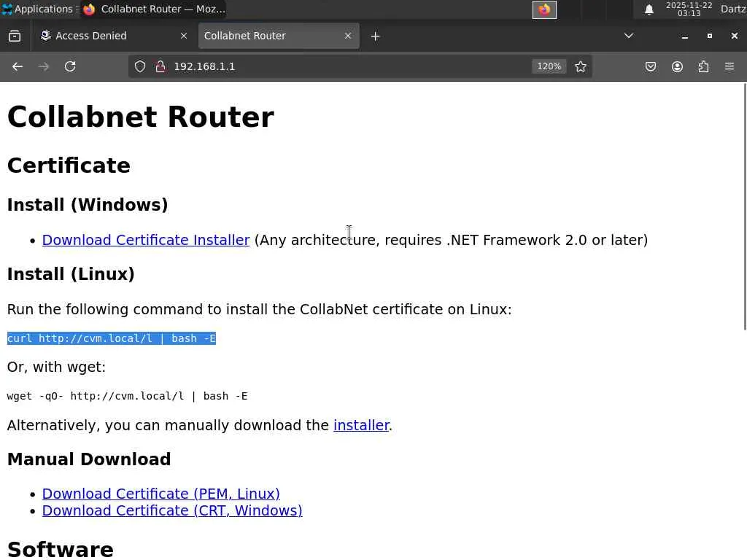Go back to the previous page
The height and width of the screenshot is (560, 747).
tap(18, 66)
